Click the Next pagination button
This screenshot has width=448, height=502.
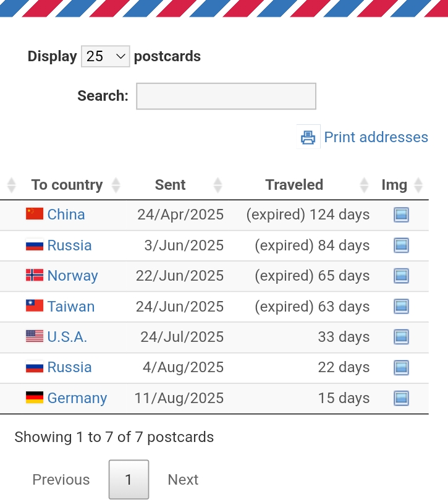pyautogui.click(x=183, y=480)
